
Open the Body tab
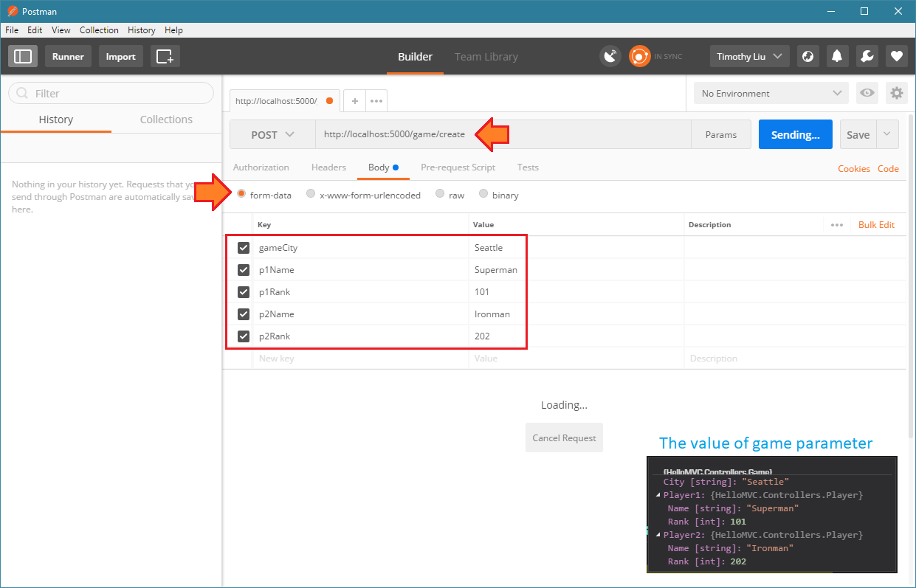(383, 167)
